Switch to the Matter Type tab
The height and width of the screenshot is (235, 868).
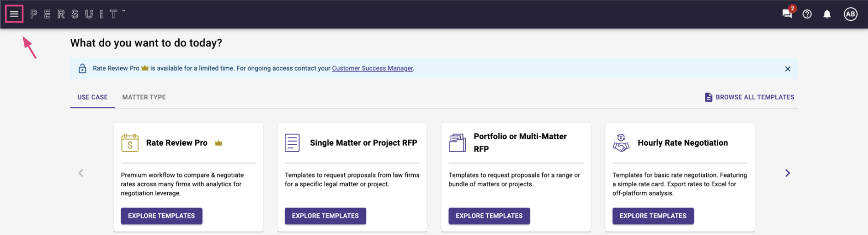[144, 97]
